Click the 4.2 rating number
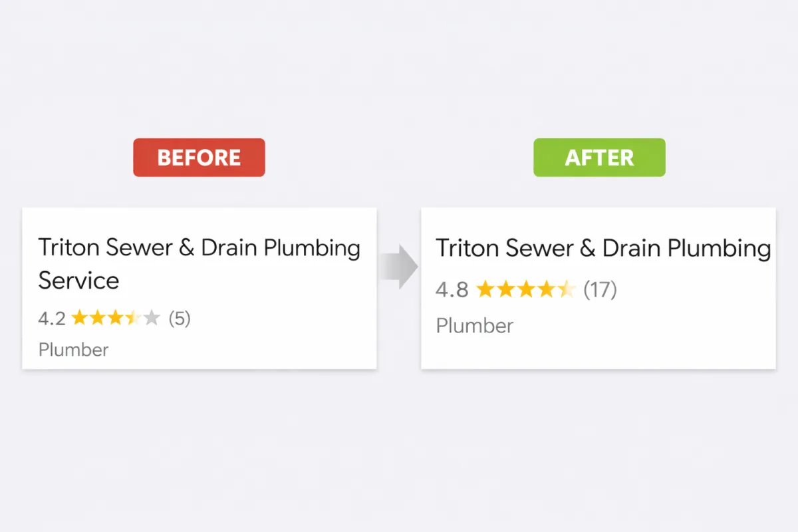Viewport: 798px width, 532px height. pyautogui.click(x=52, y=319)
